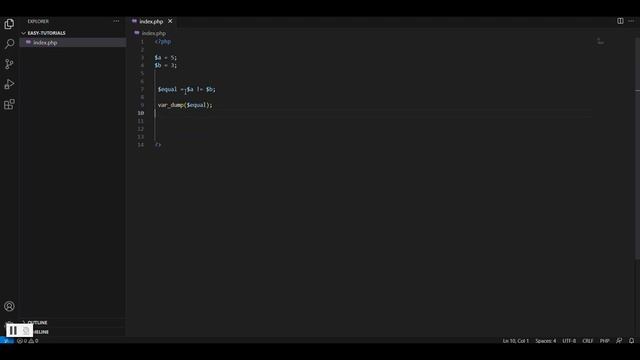Click the feedback icon in status bar

(x=619, y=340)
